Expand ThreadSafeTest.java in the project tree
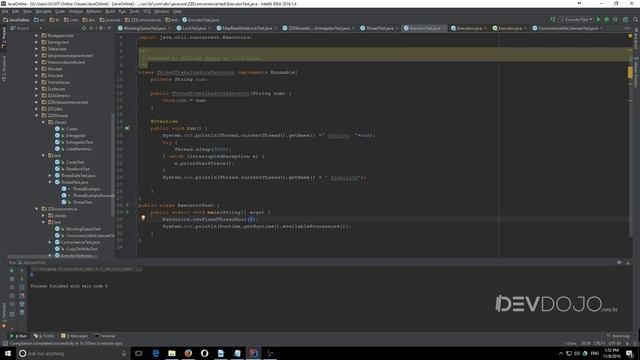The height and width of the screenshot is (360, 640). click(x=50, y=176)
